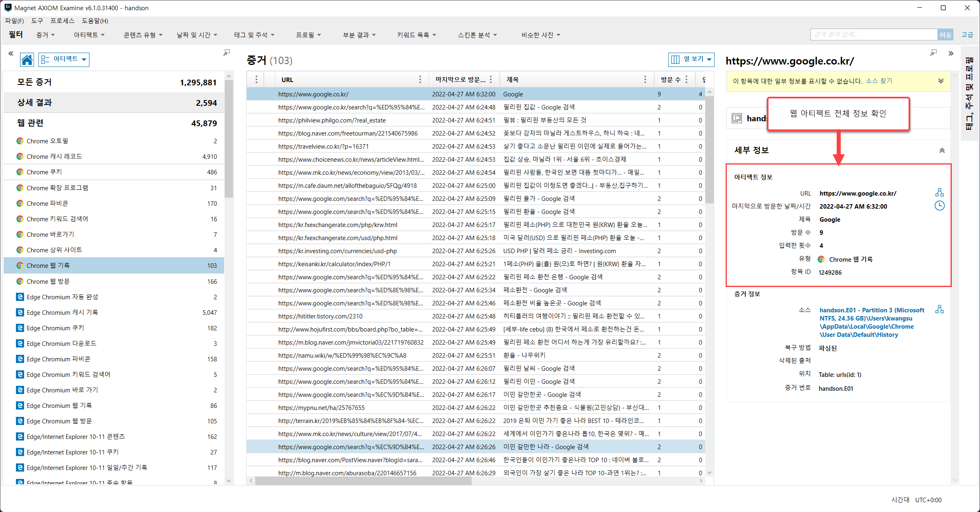
Task: Click the 소스 찾기 link
Action: point(879,81)
